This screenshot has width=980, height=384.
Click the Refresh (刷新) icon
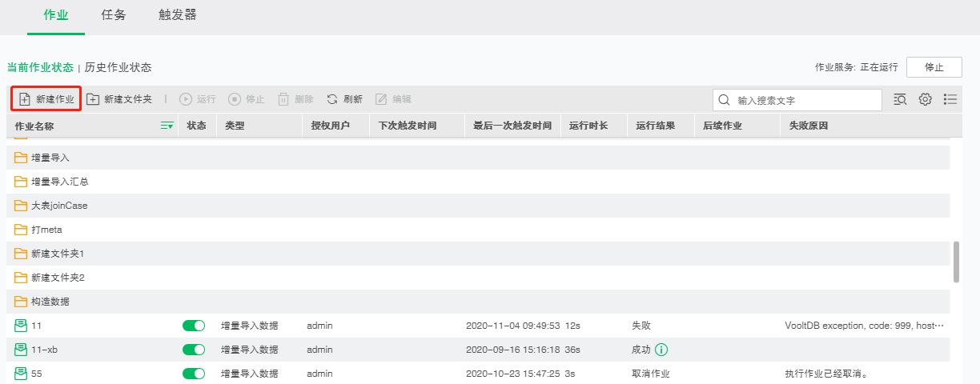click(x=332, y=99)
